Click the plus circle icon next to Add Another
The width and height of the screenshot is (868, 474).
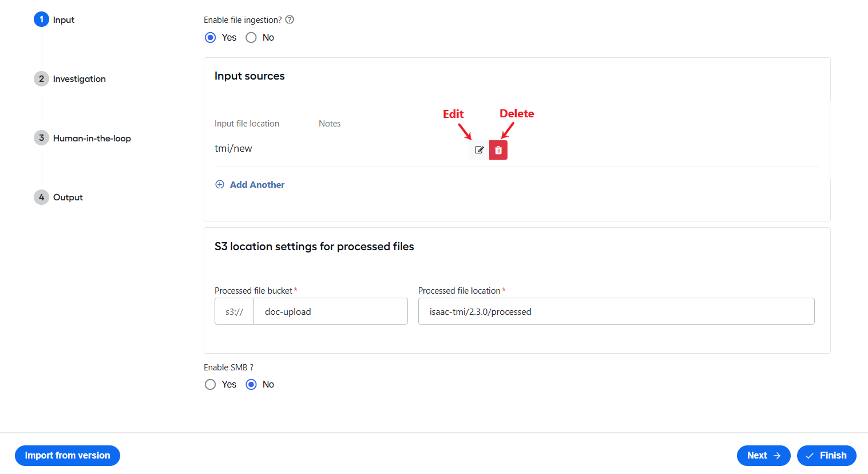220,184
